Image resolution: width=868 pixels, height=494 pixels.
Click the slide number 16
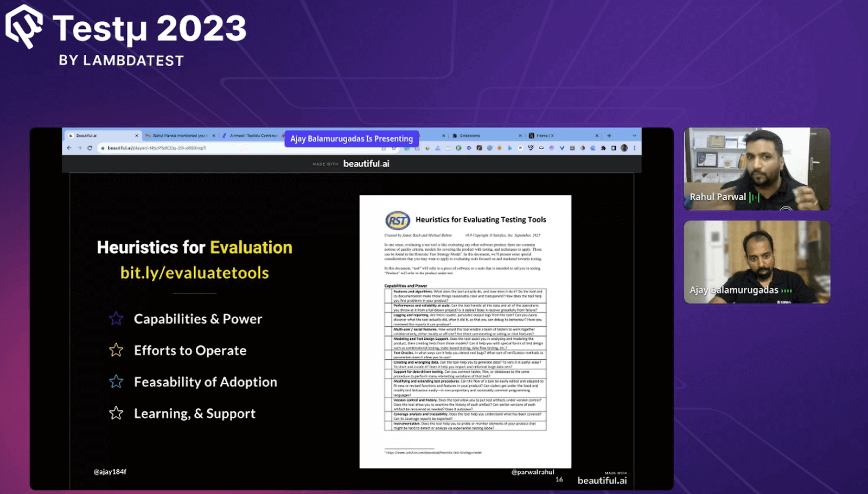[559, 479]
